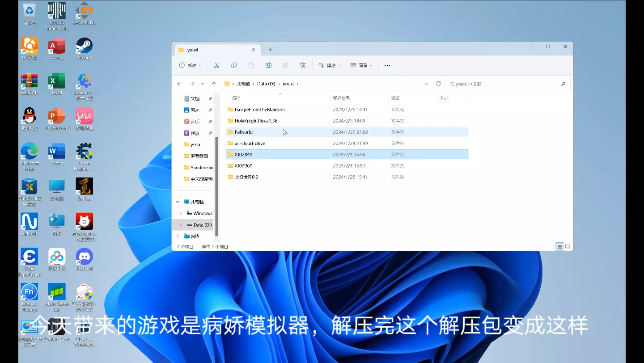Select the Nahimic desktop icon
644x363 pixels.
click(x=30, y=224)
